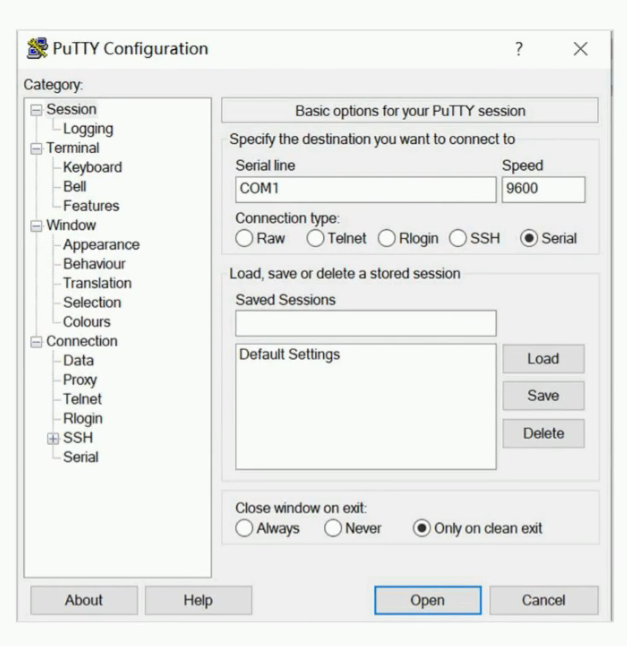Open the Appearance settings category
The height and width of the screenshot is (646, 627).
[101, 245]
